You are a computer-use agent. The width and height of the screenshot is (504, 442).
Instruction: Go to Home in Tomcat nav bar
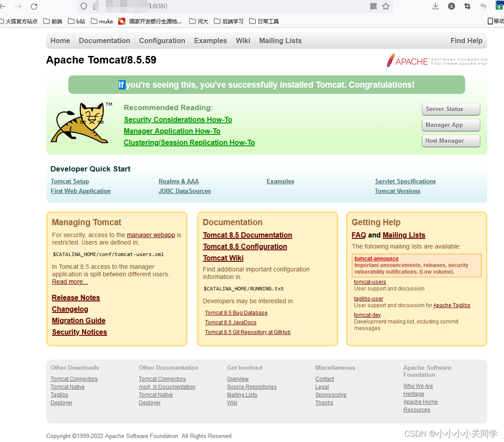[x=60, y=41]
